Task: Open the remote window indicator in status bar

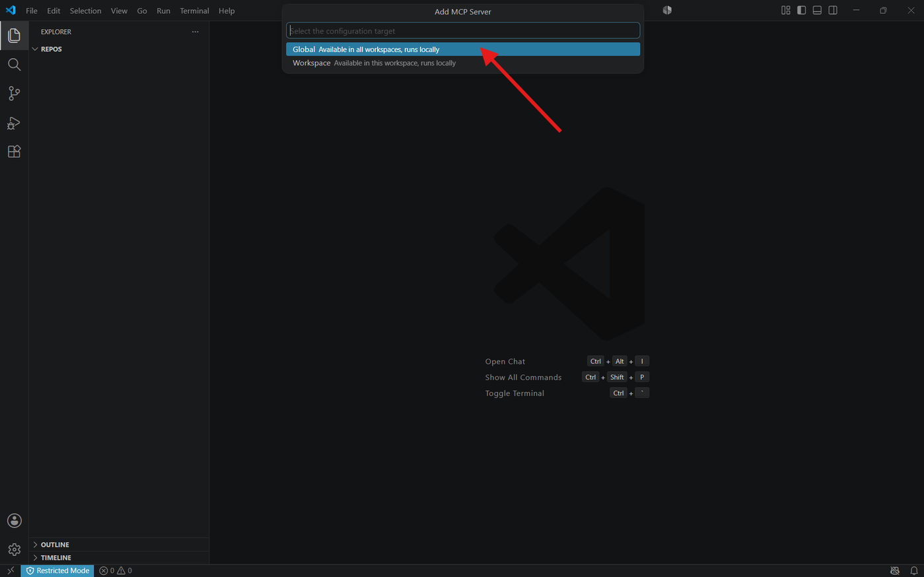Action: (x=11, y=570)
